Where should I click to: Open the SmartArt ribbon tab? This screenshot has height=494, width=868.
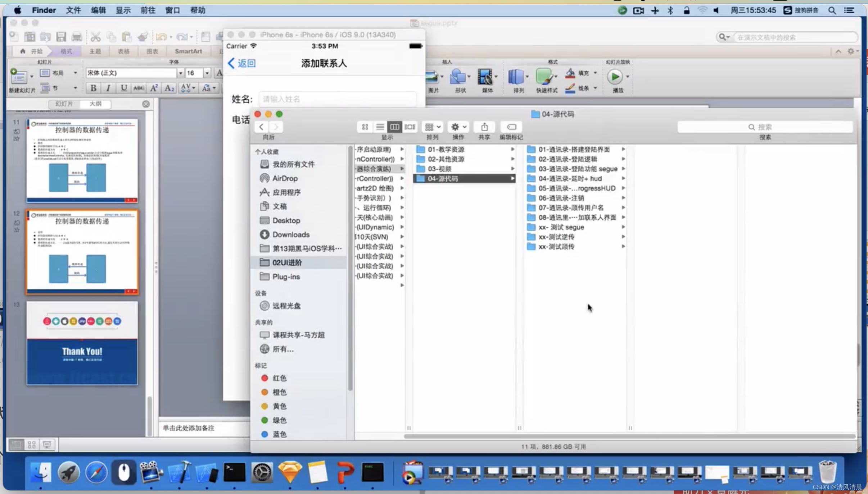coord(188,51)
